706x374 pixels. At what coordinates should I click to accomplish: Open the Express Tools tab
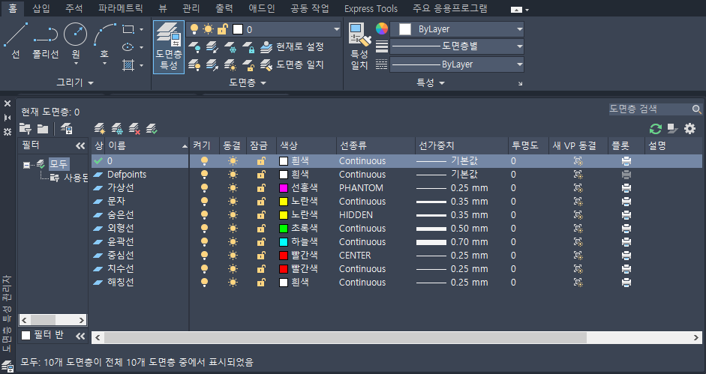(371, 9)
